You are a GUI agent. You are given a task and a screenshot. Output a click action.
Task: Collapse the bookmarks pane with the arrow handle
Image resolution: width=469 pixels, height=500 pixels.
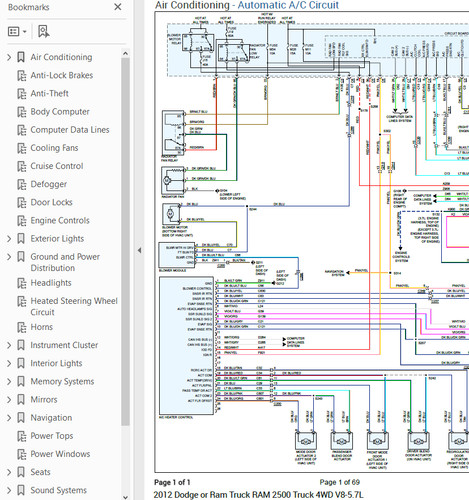click(x=139, y=250)
